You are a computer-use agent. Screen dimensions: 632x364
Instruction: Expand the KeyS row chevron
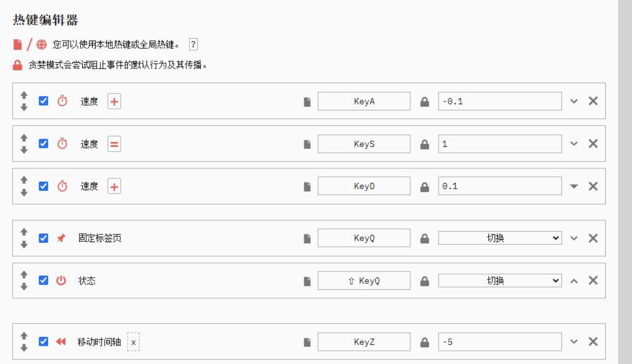pos(574,144)
